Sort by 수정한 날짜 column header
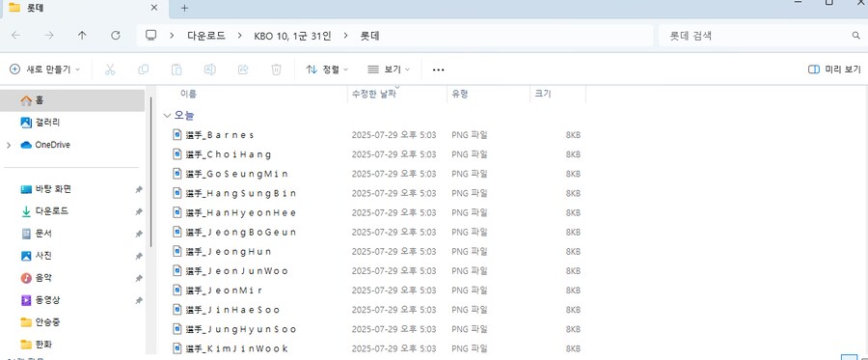The width and height of the screenshot is (868, 360). pyautogui.click(x=373, y=95)
